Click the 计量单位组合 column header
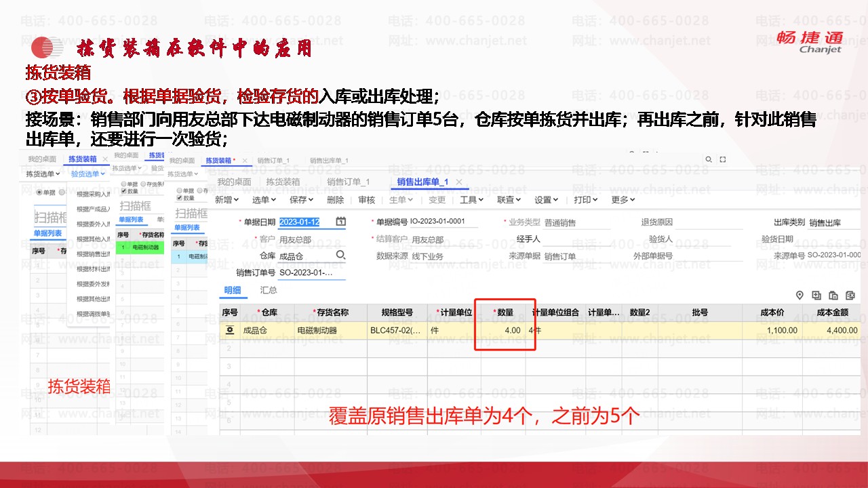This screenshot has height=488, width=868. 555,312
